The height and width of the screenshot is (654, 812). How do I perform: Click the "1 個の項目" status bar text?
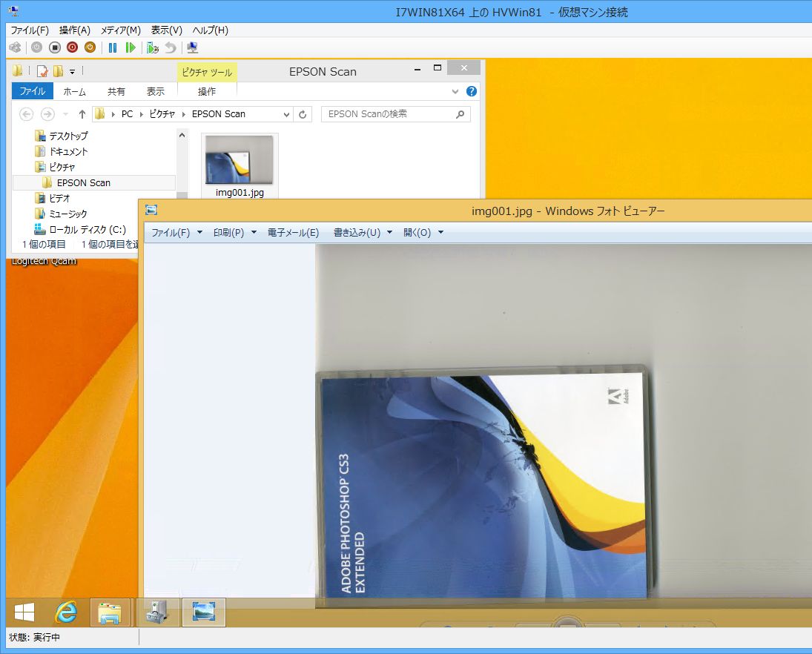pyautogui.click(x=44, y=245)
